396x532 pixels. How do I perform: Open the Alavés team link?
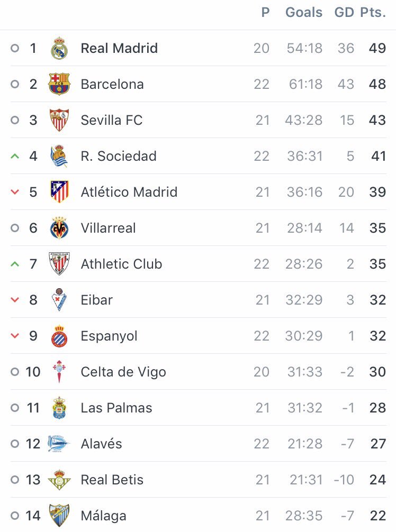click(x=101, y=444)
